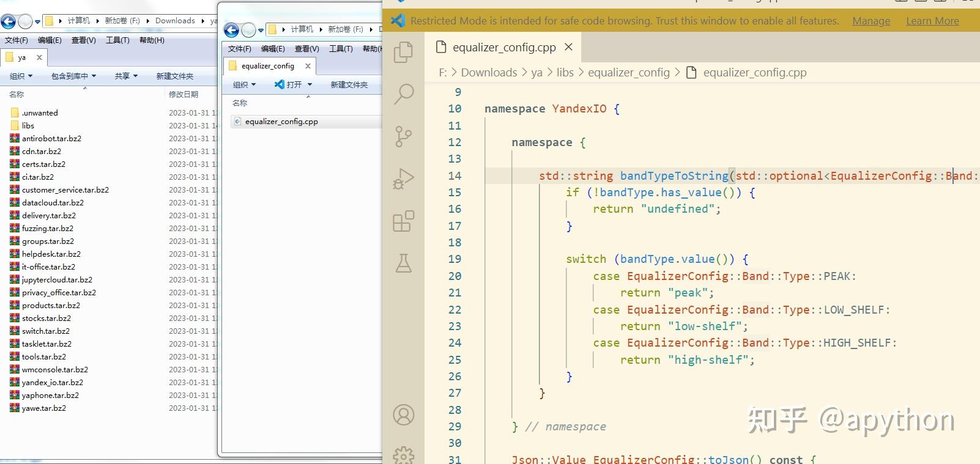Image resolution: width=980 pixels, height=464 pixels.
Task: Click 新建文件夹 in the equalizer_config window
Action: pos(349,85)
